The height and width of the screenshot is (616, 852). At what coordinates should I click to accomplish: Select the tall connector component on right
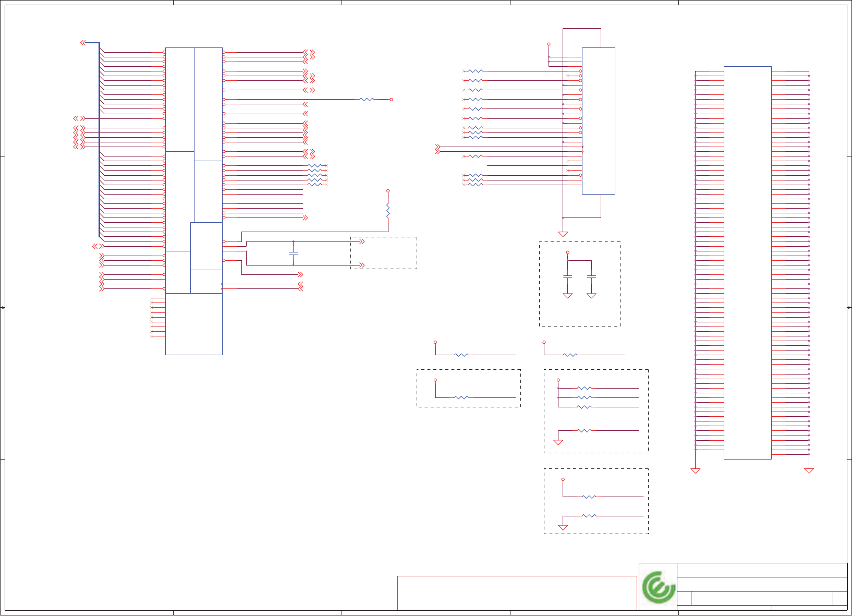[x=747, y=263]
